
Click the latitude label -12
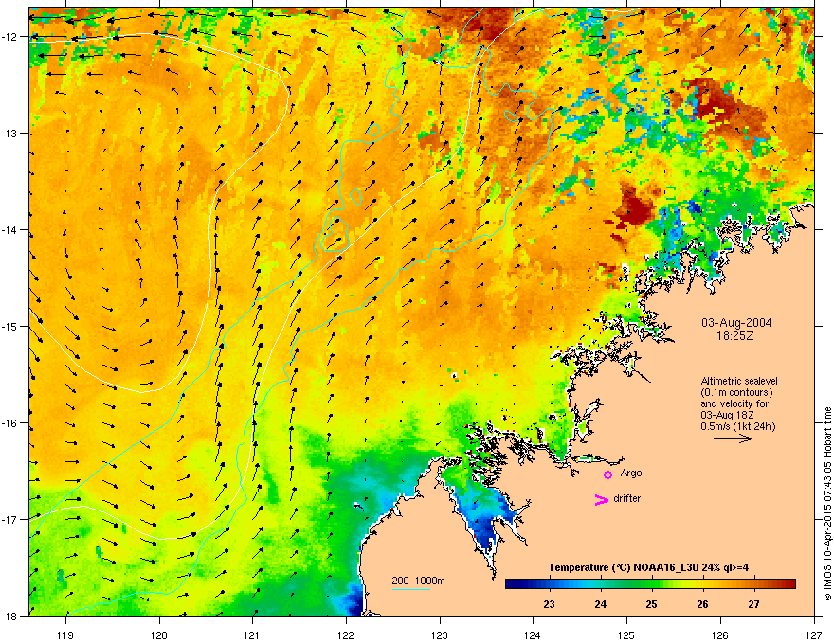click(9, 37)
